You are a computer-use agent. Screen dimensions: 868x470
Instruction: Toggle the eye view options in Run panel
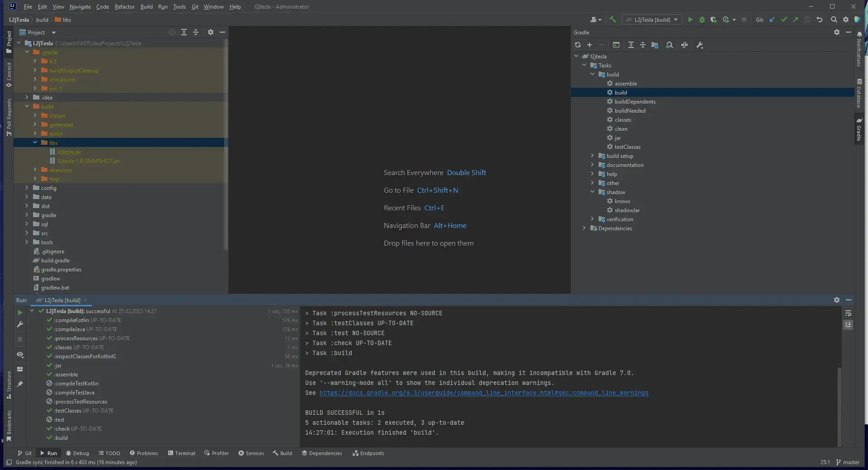tap(20, 355)
